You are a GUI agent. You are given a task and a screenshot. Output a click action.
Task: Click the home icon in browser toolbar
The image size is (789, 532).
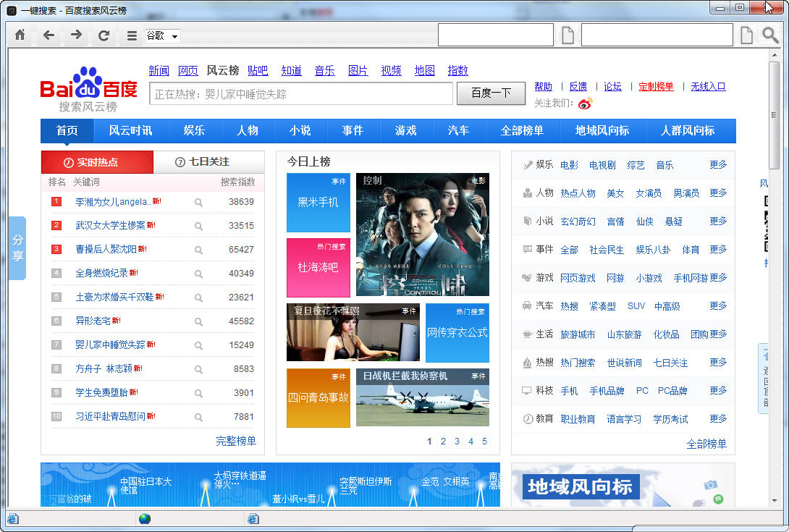[x=20, y=35]
